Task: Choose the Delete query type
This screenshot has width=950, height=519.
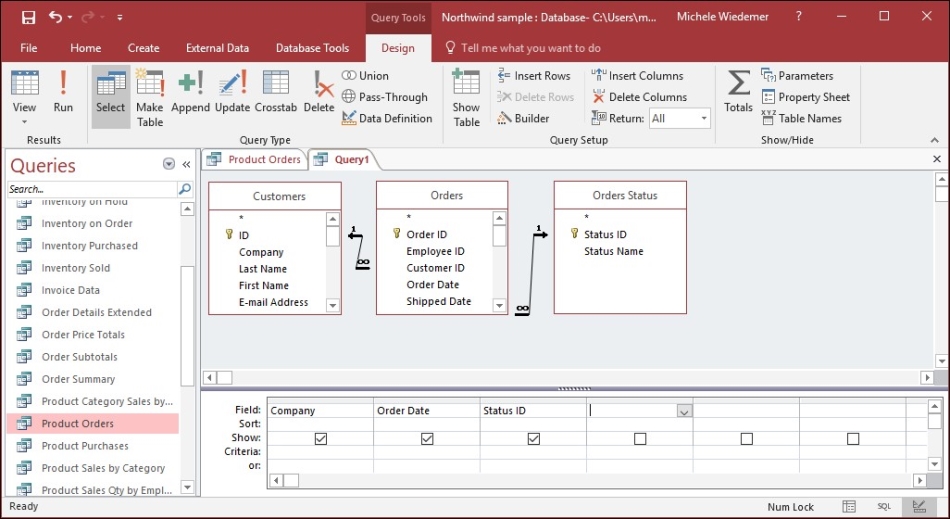Action: click(319, 92)
